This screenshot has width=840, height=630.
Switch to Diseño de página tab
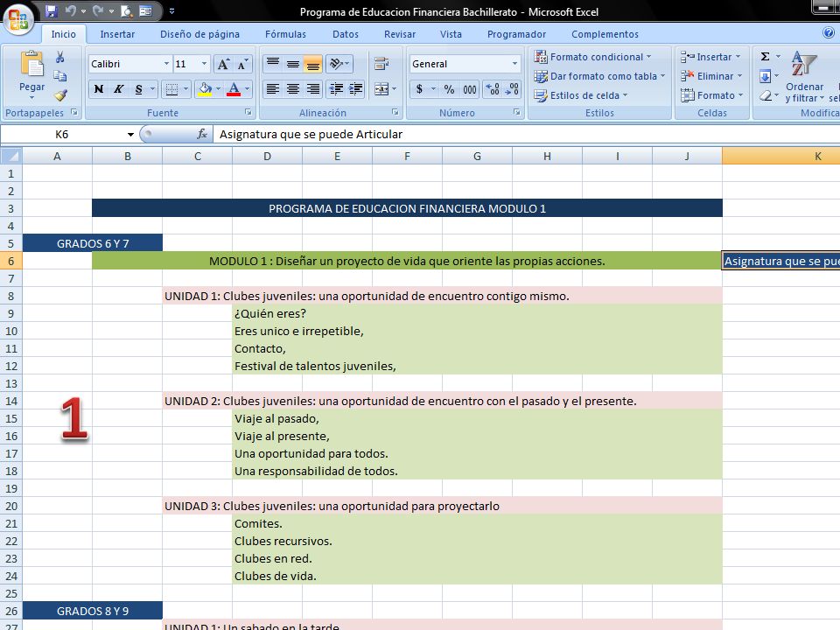pos(199,34)
